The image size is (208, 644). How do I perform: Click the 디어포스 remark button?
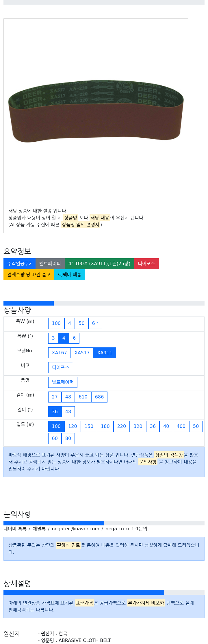pos(61,368)
